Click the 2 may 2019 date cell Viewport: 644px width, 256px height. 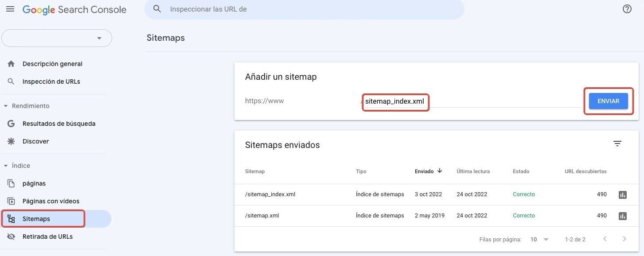click(430, 216)
